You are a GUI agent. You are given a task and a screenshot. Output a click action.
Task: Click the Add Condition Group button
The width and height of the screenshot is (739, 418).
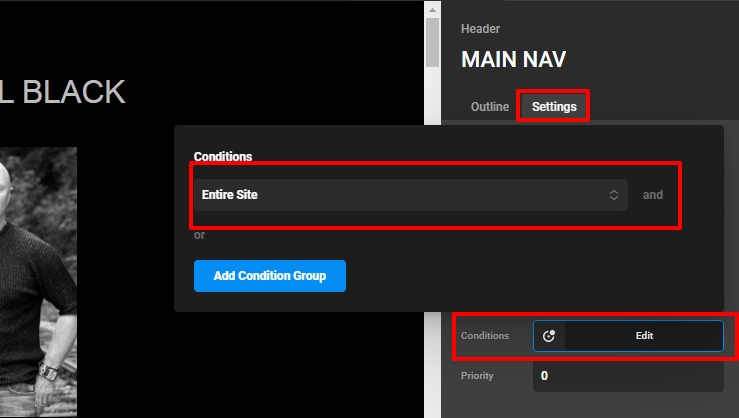(270, 276)
